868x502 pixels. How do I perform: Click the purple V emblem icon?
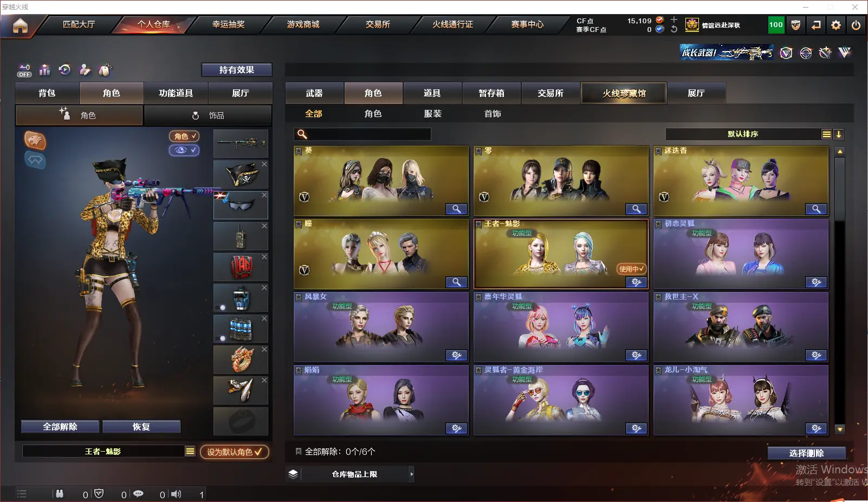pyautogui.click(x=844, y=53)
